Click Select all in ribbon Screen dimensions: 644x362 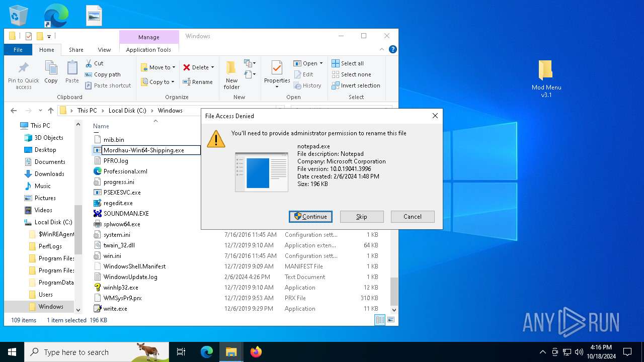coord(348,63)
